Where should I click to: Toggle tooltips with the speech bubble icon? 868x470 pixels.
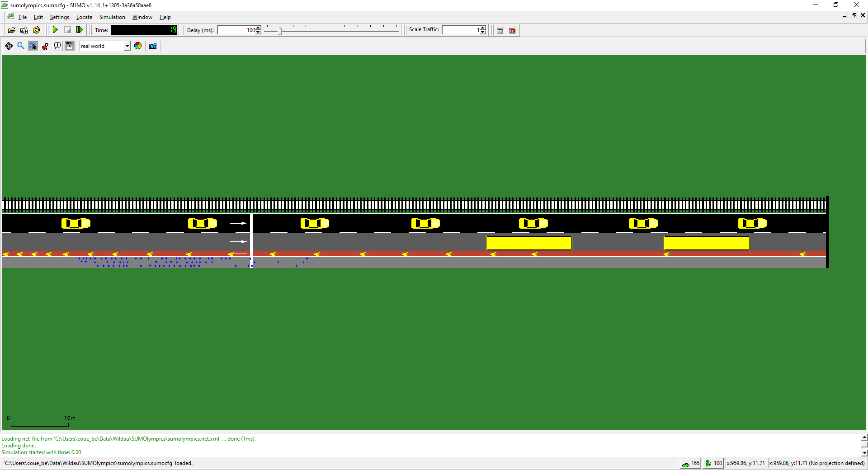(x=57, y=46)
